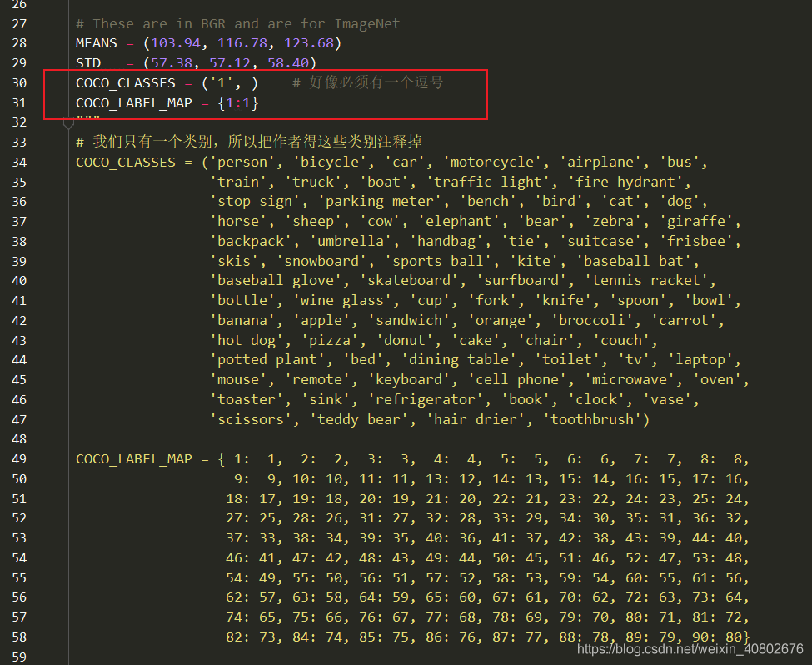Click the STD variable on line 29
Screen dimensions: 812x665
[88, 62]
